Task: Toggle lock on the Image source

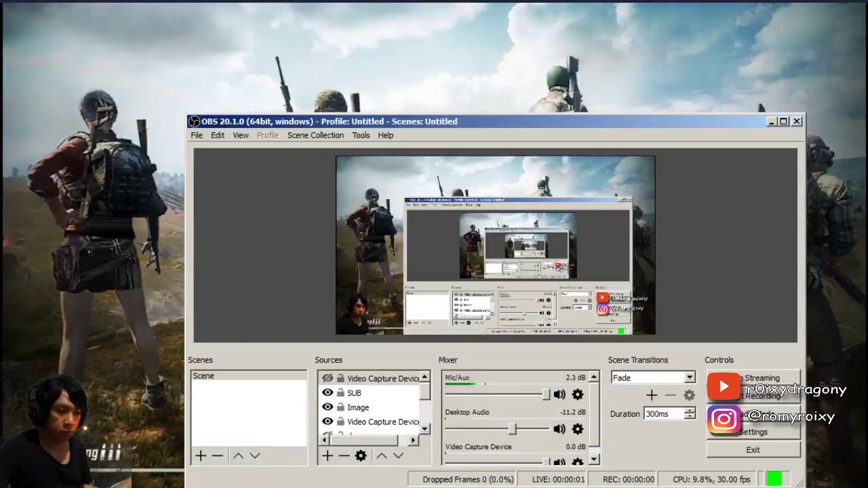Action: pyautogui.click(x=340, y=407)
